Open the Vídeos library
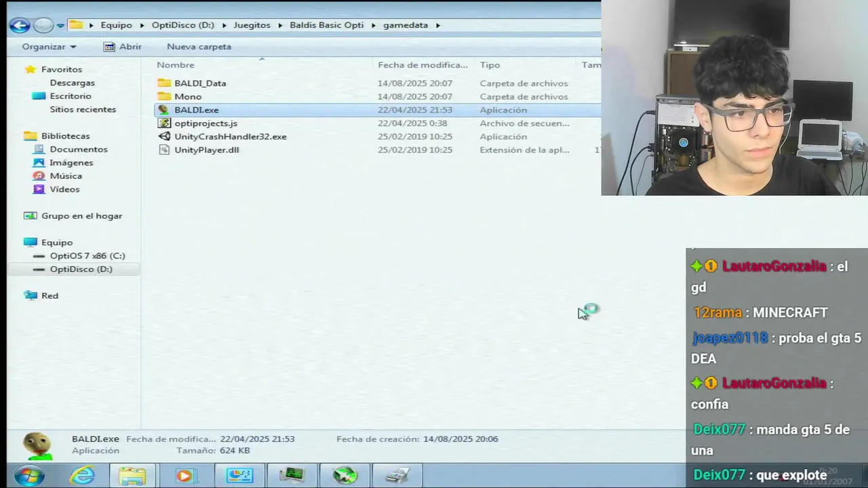The image size is (868, 488). (64, 189)
